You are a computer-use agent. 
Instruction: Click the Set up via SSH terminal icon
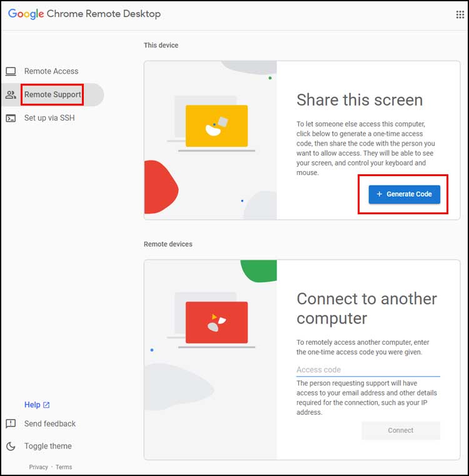point(11,118)
